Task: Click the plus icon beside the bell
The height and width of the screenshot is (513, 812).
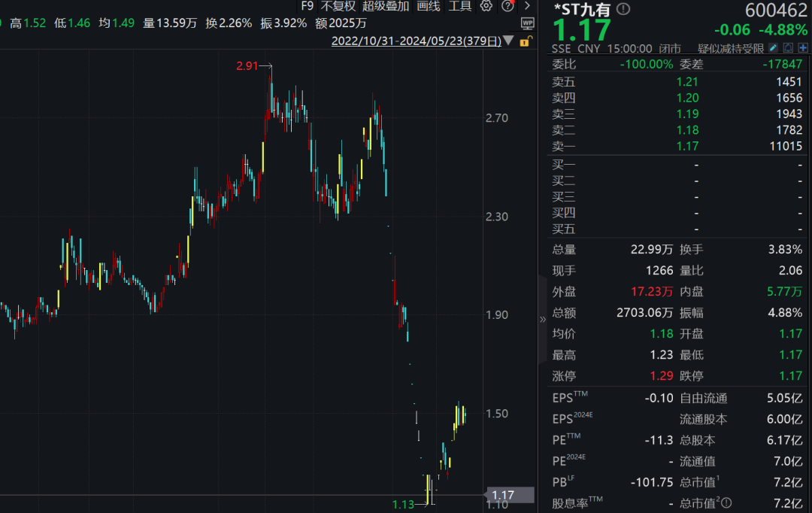Action: click(803, 47)
